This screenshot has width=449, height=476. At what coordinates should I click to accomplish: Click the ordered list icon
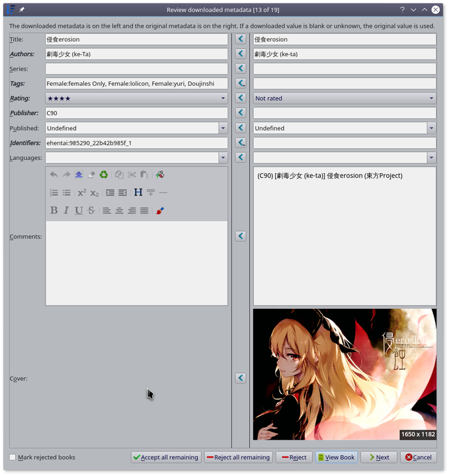54,192
